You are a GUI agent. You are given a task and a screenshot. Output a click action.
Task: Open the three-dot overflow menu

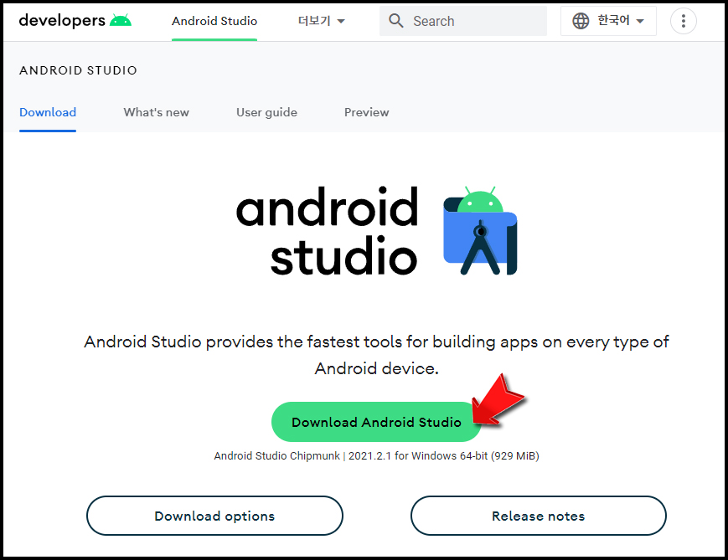pyautogui.click(x=683, y=21)
